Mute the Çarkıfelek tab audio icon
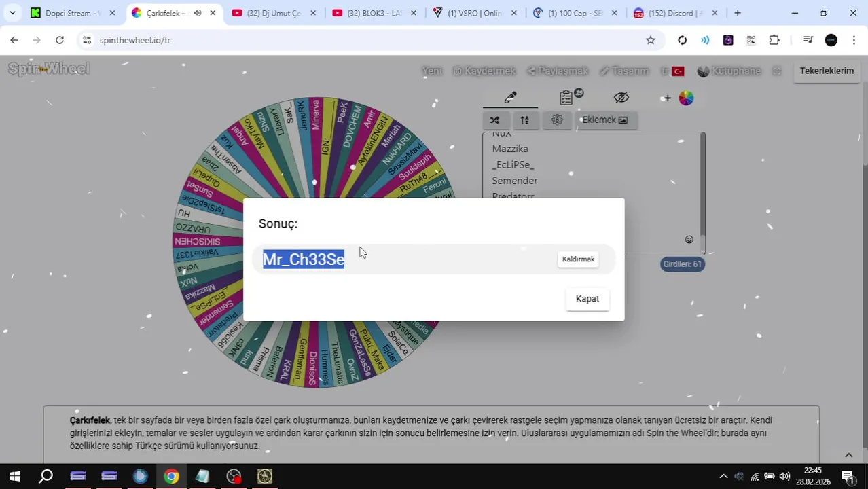 point(197,13)
